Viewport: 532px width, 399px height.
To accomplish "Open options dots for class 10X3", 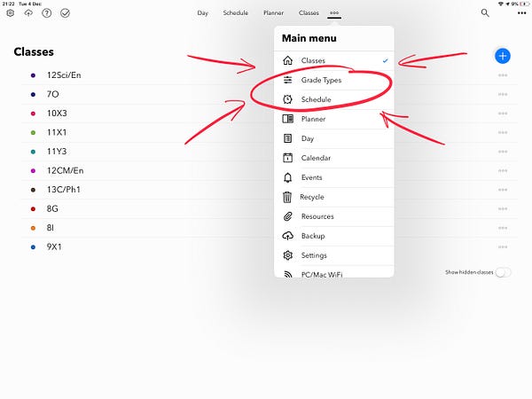I will 503,113.
